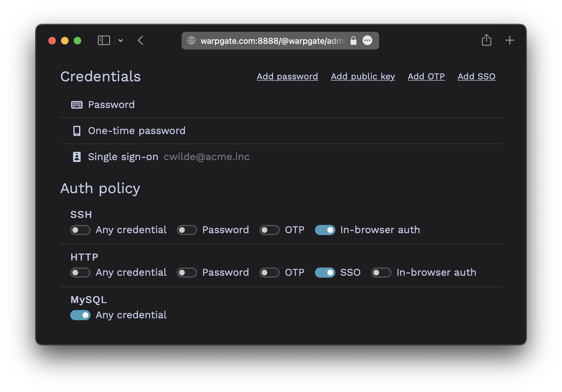The width and height of the screenshot is (562, 392).
Task: Enable SSH Any credential toggle
Action: coord(80,230)
